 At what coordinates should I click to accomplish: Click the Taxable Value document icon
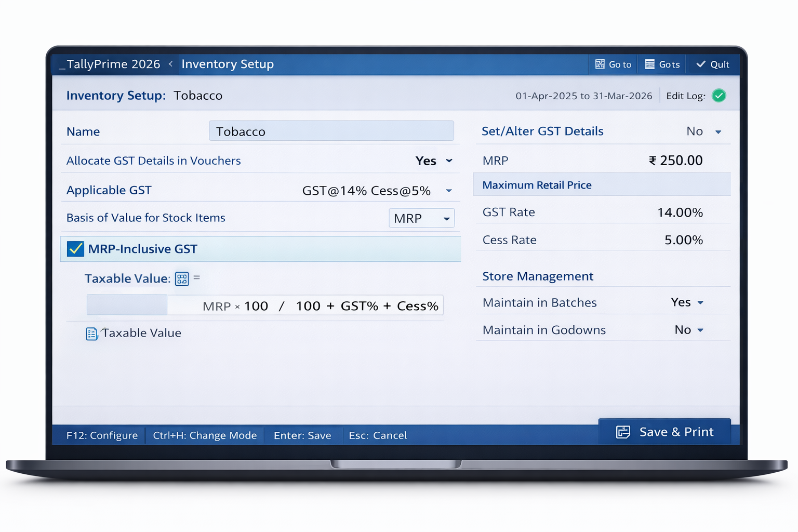point(91,333)
